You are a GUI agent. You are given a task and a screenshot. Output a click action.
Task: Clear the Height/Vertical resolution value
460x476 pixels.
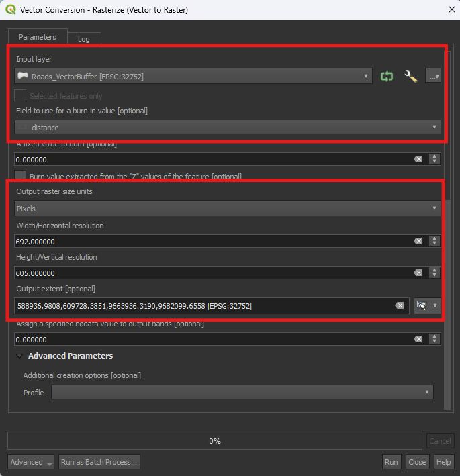tap(418, 273)
